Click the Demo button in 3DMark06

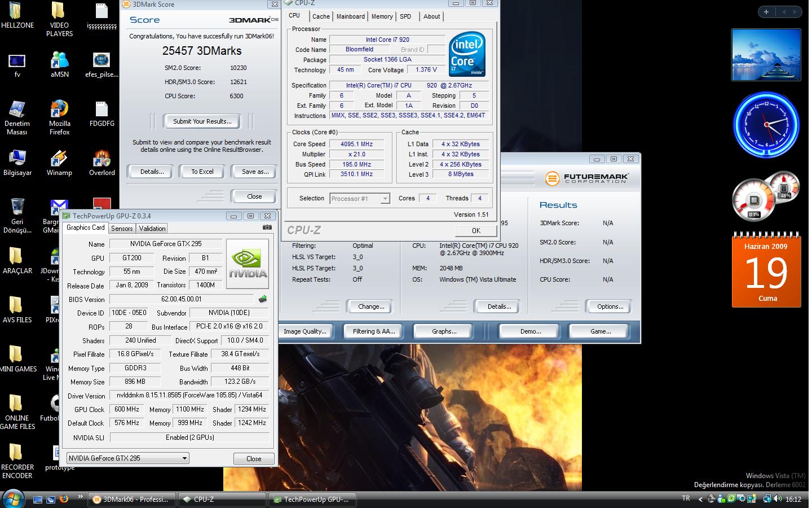click(x=530, y=331)
